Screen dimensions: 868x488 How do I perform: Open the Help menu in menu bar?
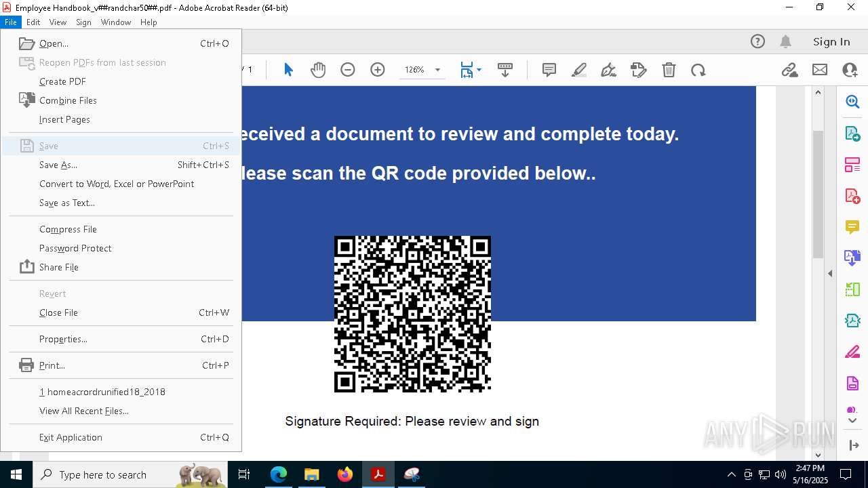[149, 22]
